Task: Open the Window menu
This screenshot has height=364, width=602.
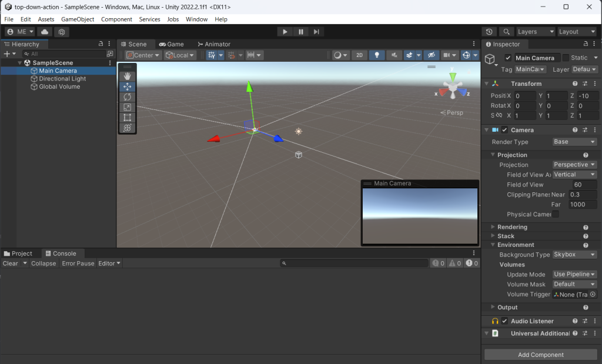Action: pos(196,19)
